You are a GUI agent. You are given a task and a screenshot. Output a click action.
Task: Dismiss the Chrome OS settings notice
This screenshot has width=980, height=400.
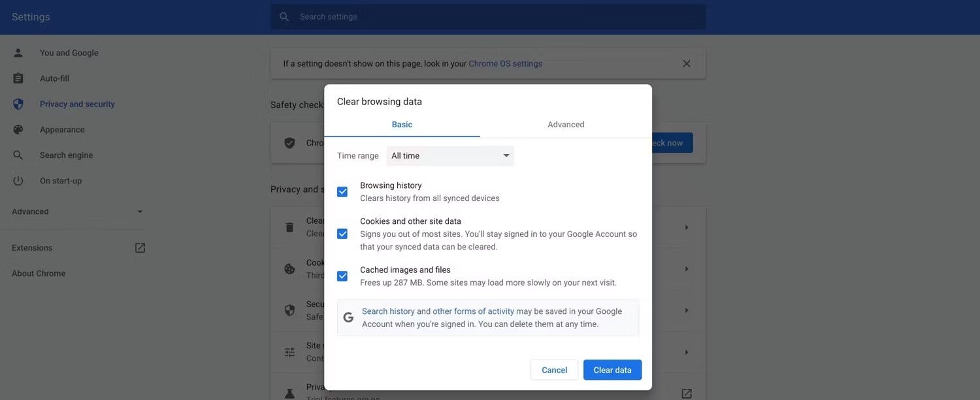[x=686, y=64]
